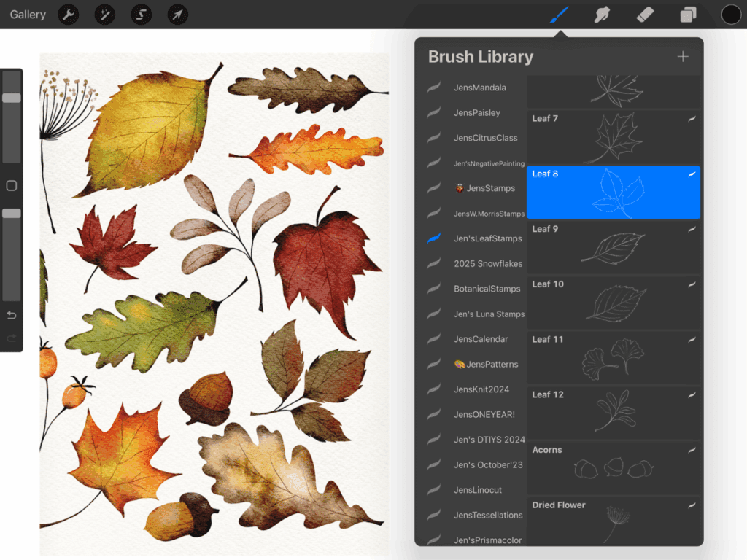
Task: Open the Layers panel
Action: tap(688, 15)
